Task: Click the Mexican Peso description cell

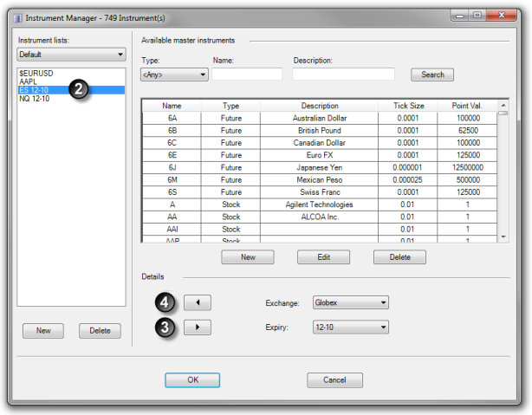Action: click(x=319, y=179)
